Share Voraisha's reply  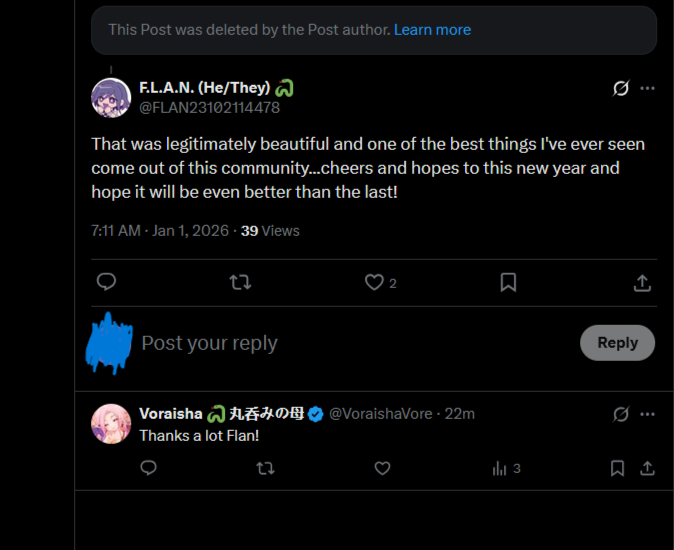pos(647,468)
